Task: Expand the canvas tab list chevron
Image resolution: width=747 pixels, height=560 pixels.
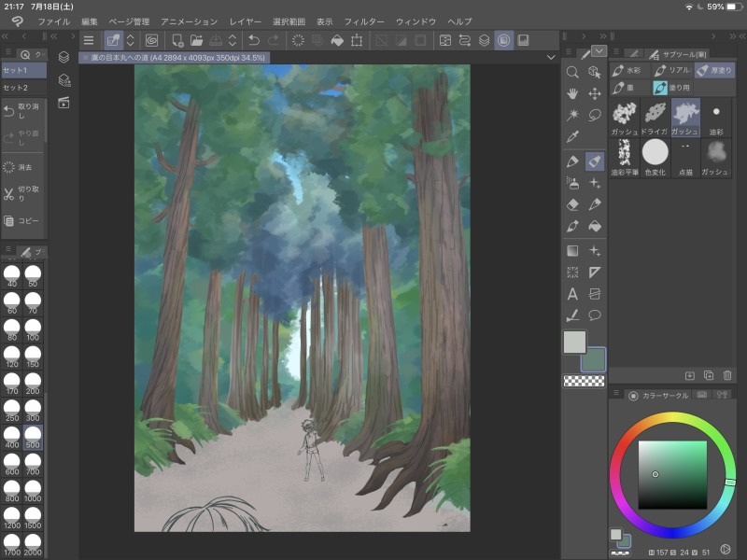Action: (x=551, y=57)
